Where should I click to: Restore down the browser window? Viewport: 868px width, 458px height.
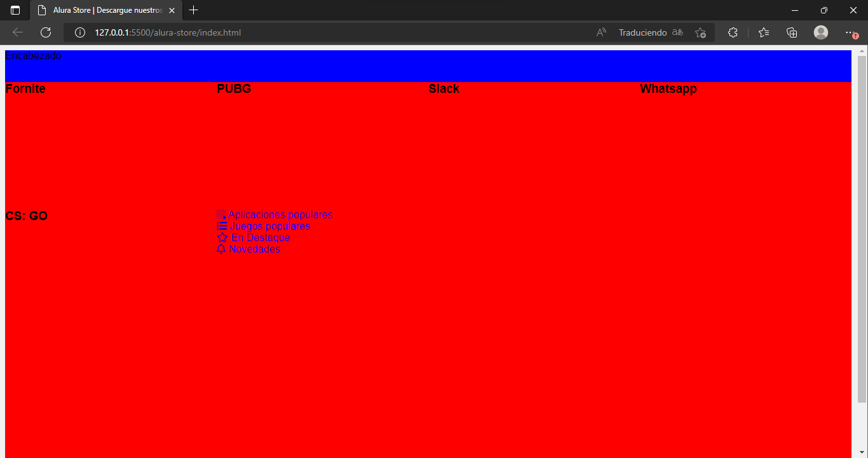click(824, 10)
